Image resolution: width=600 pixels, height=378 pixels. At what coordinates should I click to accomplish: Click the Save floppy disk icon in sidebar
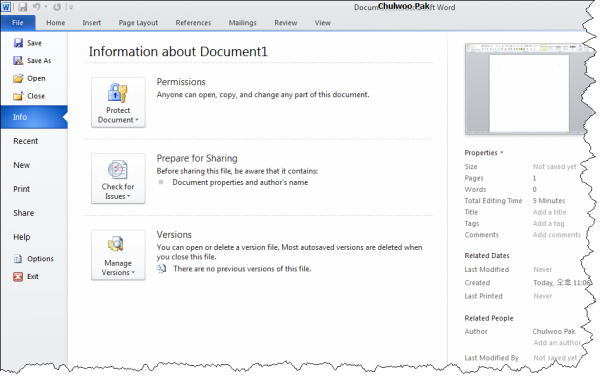point(18,43)
